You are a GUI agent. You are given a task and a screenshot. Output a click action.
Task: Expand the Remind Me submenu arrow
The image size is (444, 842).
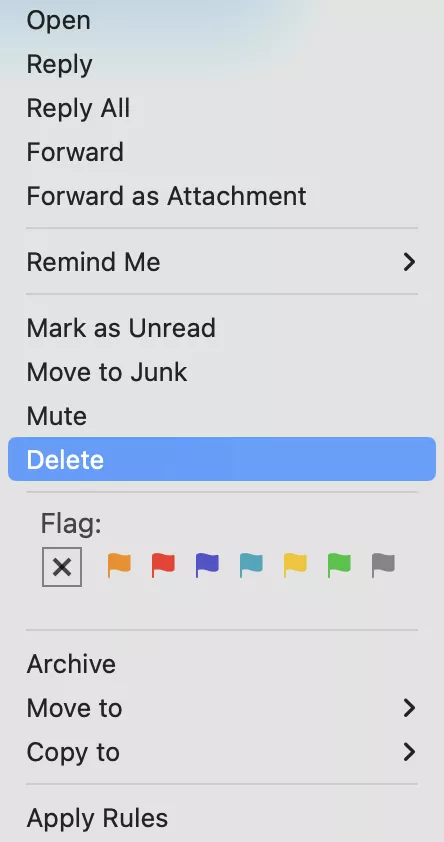click(x=410, y=262)
